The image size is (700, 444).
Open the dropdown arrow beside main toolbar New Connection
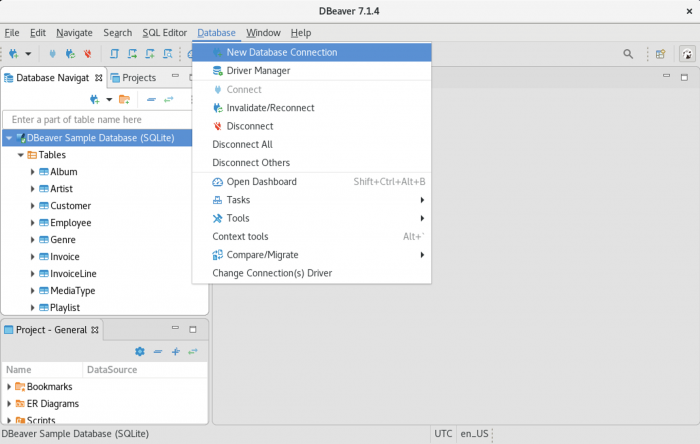coord(28,54)
